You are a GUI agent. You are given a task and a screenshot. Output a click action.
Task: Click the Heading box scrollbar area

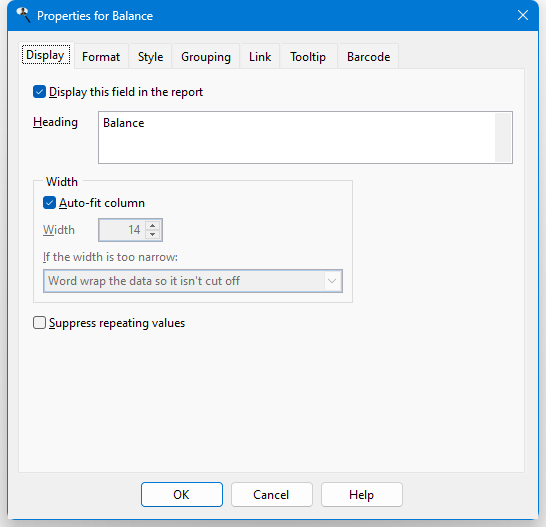(x=503, y=137)
